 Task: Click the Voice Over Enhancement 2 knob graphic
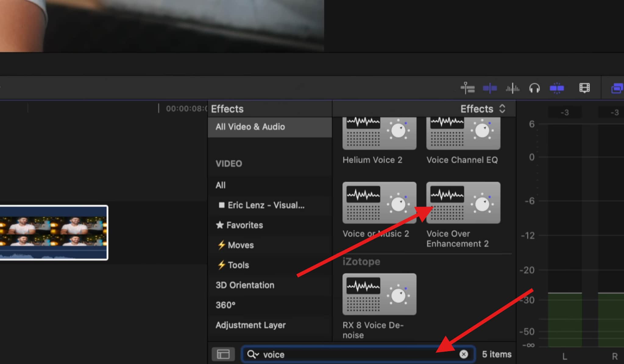[x=484, y=203]
